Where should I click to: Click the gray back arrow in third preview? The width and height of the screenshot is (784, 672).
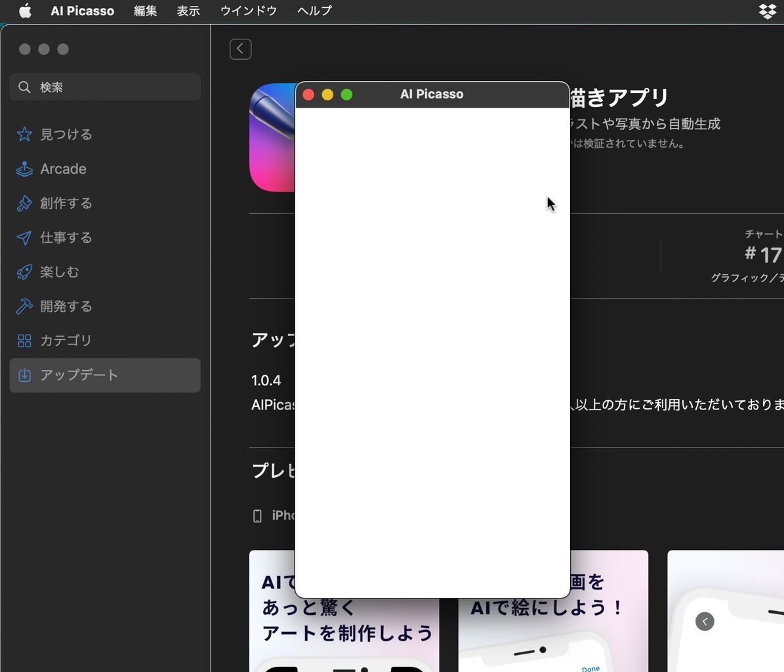pos(705,621)
